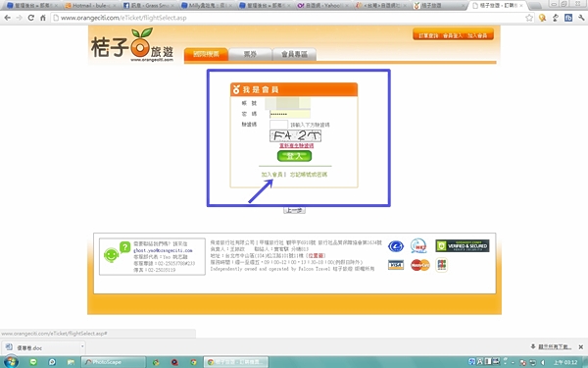Click the blue fb extension icon
This screenshot has height=368, width=588.
(568, 18)
